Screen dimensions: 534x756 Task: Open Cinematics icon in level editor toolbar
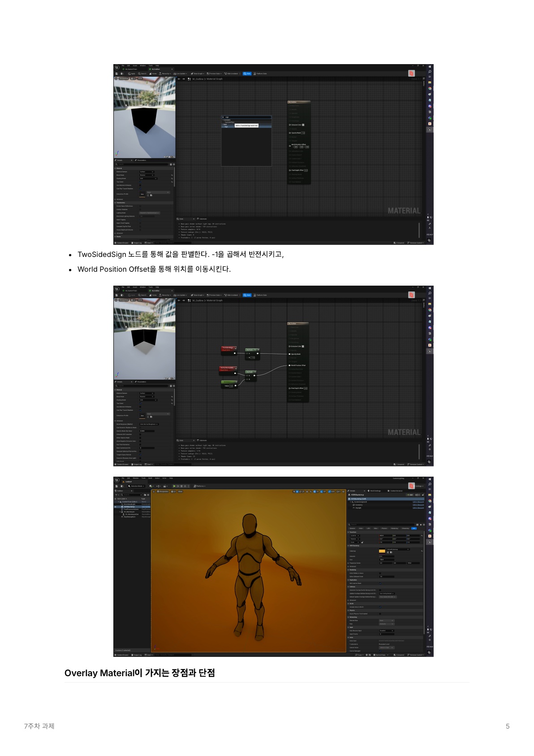point(165,486)
